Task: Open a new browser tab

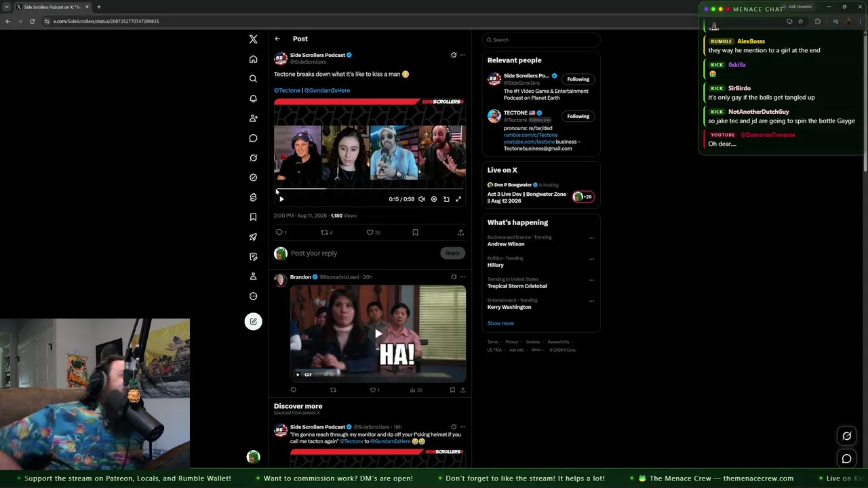Action: pos(99,7)
